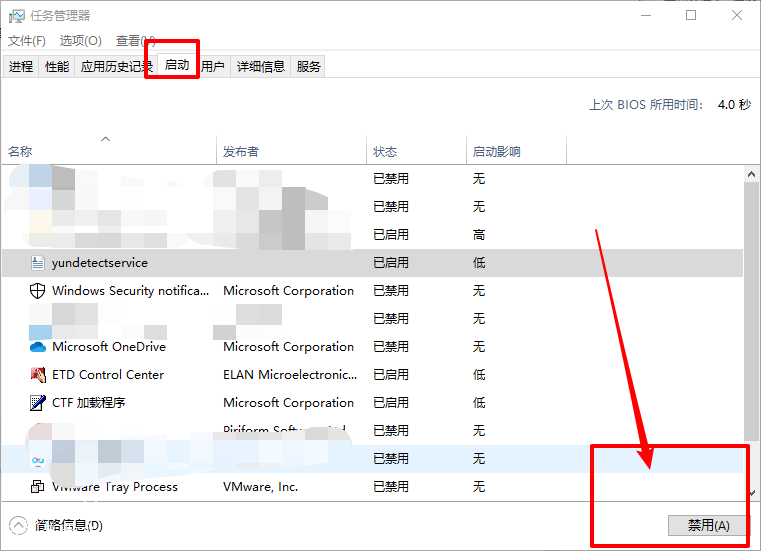Screen dimensions: 761x551
Task: Sort by the 名称 column header
Action: pyautogui.click(x=109, y=151)
